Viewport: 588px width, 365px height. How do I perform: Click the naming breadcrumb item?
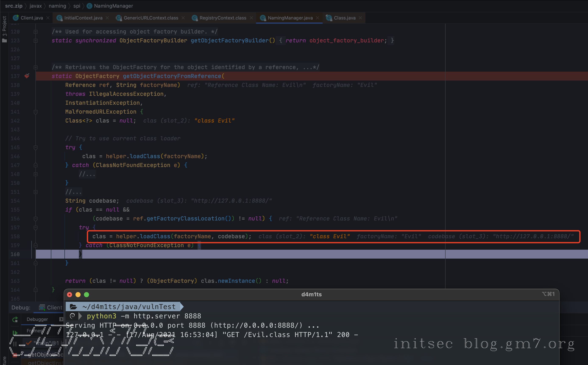tap(57, 6)
